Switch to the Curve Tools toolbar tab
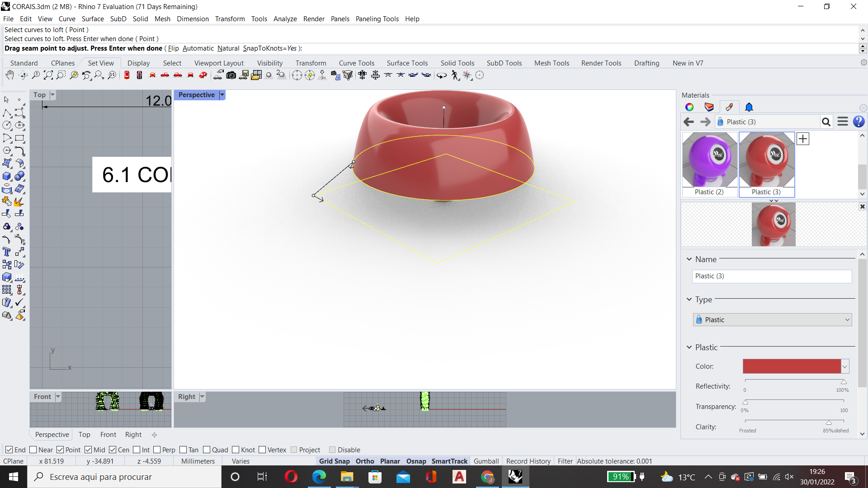868x488 pixels. coord(356,63)
